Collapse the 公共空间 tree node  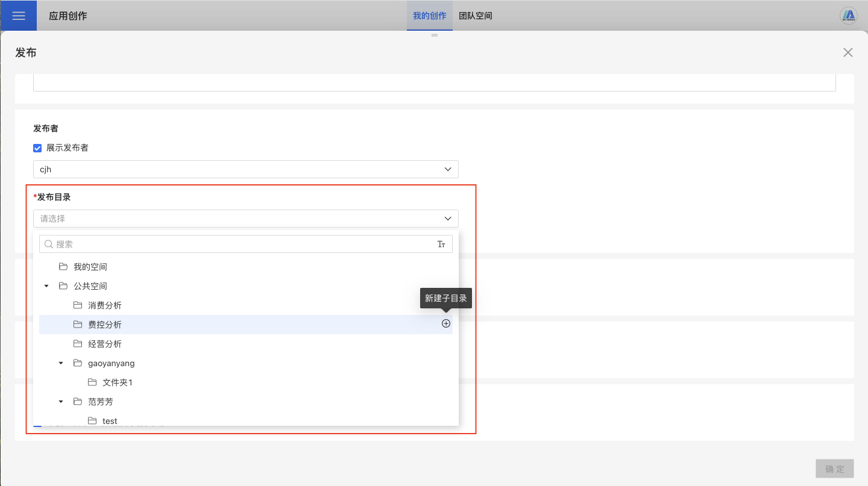(47, 286)
